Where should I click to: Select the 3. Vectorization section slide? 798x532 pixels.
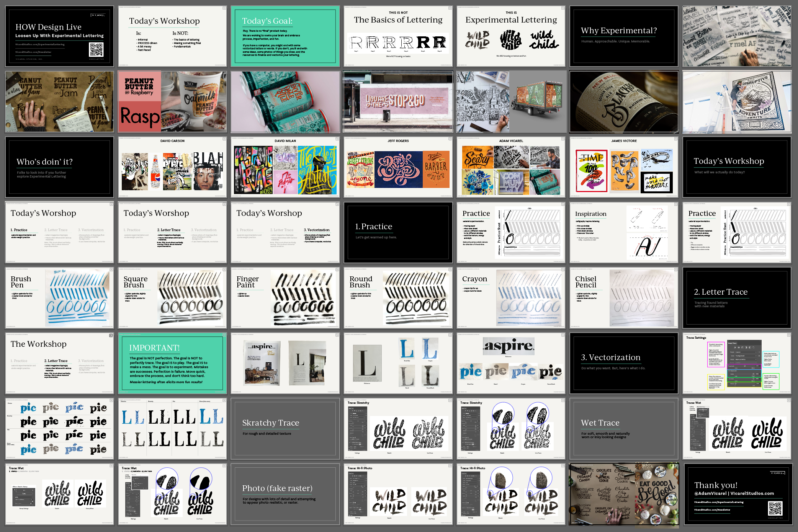(x=624, y=363)
